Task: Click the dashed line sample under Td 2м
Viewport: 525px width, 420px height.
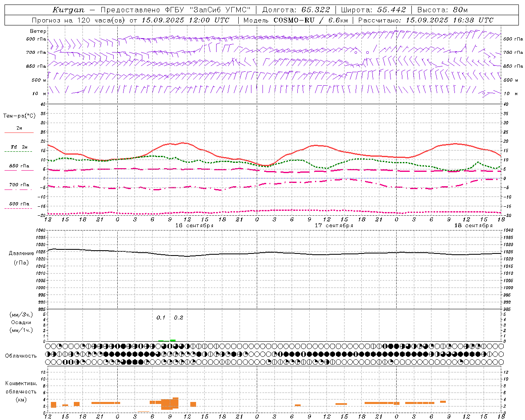Action: click(18, 152)
